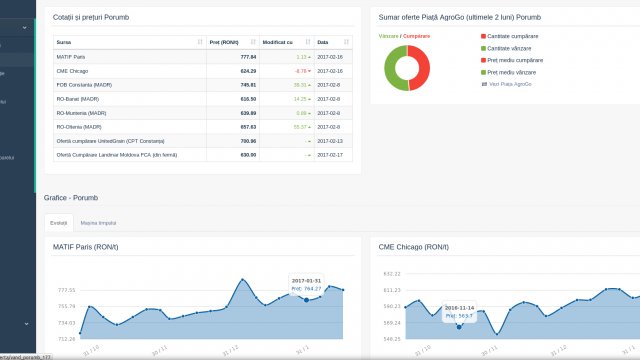Viewport: 640px width, 360px height.
Task: Click the green segment of the donut chart
Action: pos(391,68)
